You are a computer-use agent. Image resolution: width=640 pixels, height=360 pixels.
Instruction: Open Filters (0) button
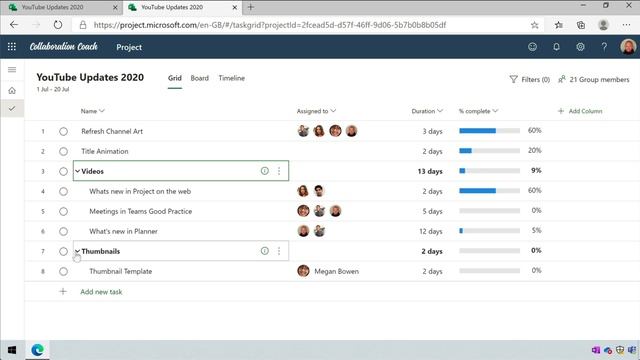[x=530, y=80]
